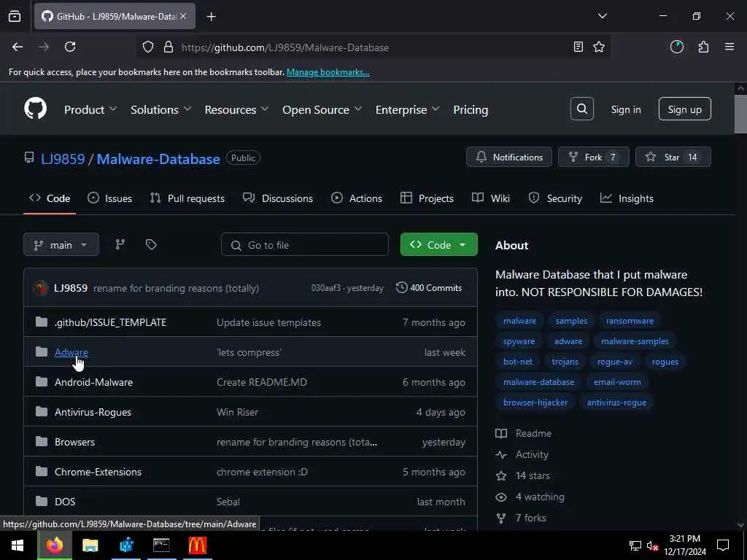This screenshot has height=560, width=747.
Task: Click the padlock site info icon
Action: pyautogui.click(x=169, y=47)
